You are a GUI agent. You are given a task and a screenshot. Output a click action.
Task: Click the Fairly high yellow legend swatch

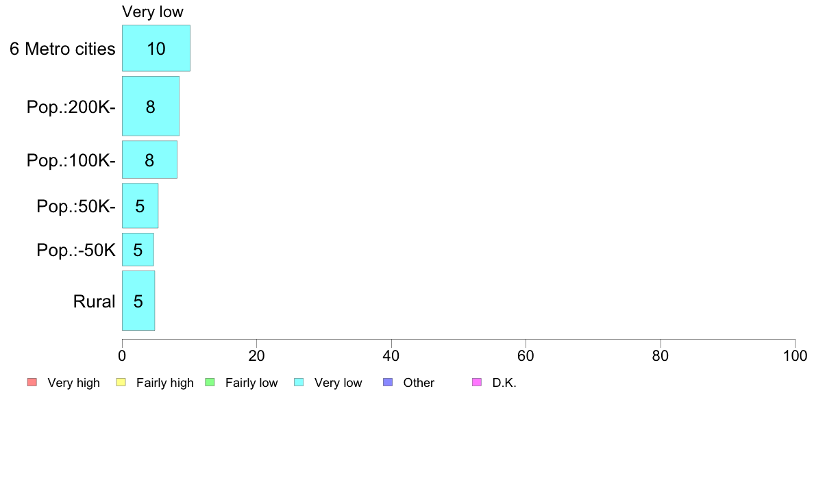121,383
